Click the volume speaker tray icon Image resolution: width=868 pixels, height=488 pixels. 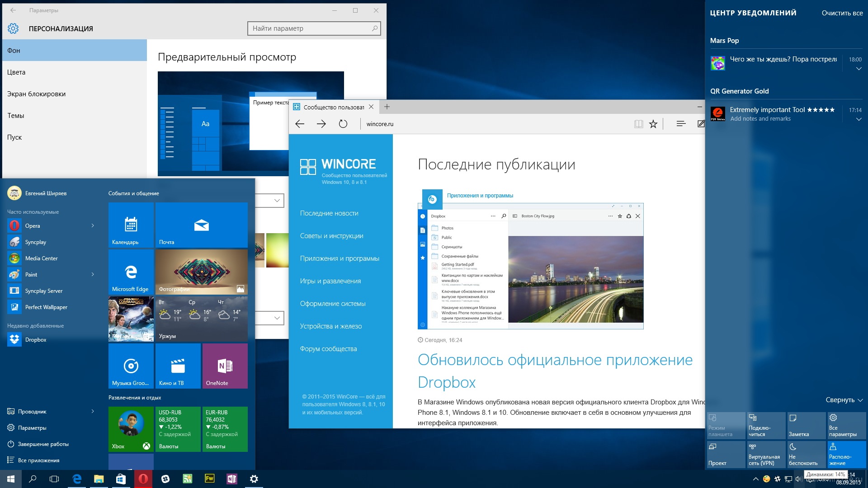click(798, 479)
